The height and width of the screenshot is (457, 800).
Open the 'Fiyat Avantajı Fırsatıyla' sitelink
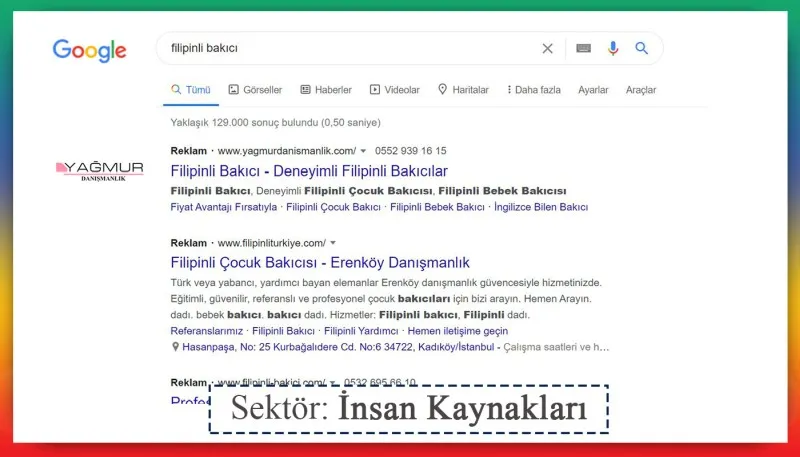223,207
